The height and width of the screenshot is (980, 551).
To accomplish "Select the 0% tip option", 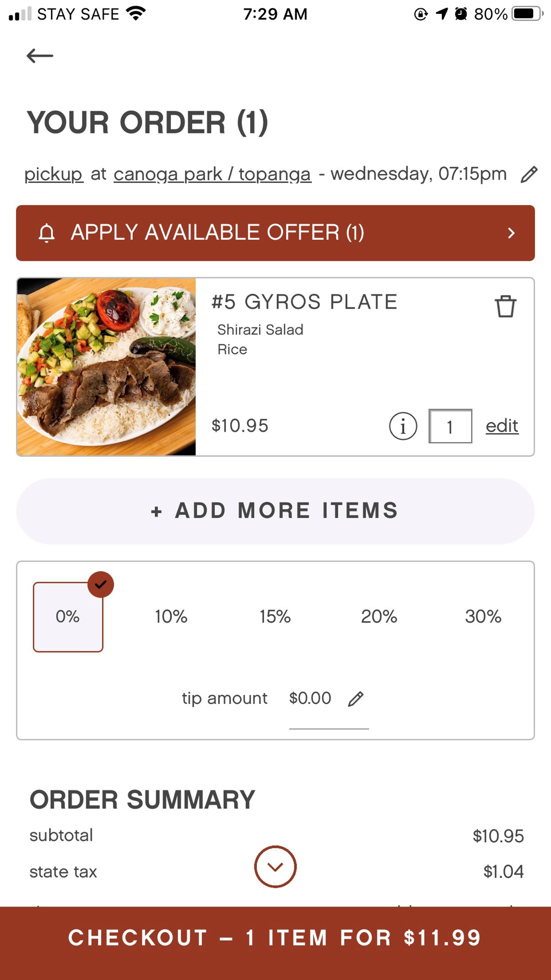I will (68, 617).
